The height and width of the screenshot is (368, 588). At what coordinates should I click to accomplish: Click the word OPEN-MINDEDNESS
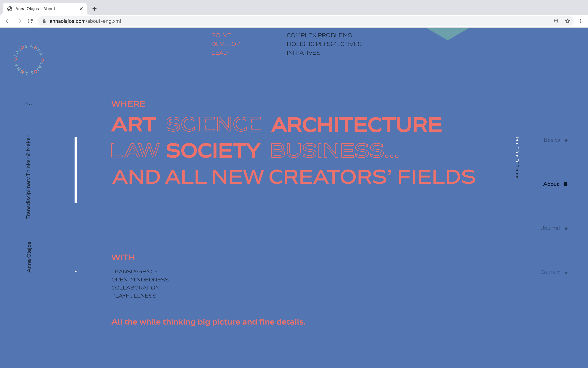140,280
